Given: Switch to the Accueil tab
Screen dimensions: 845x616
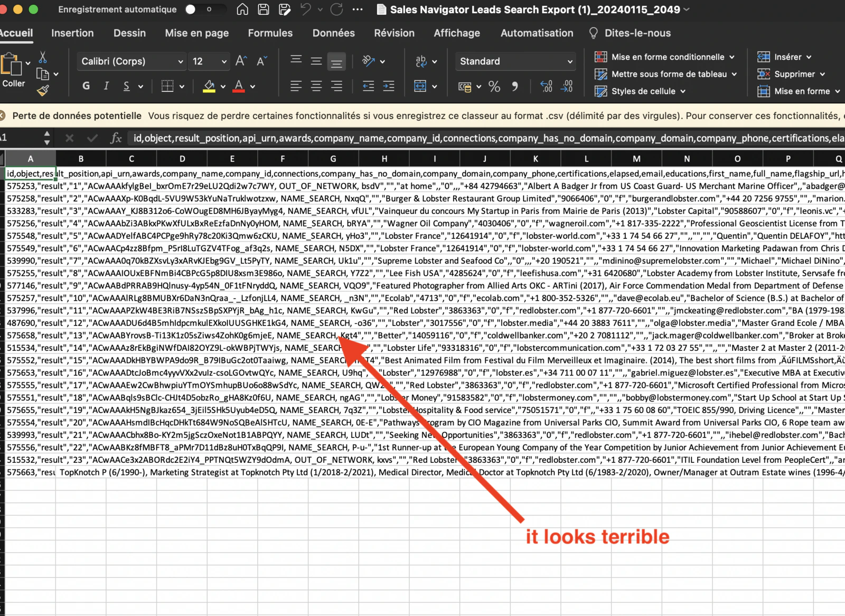Looking at the screenshot, I should [16, 33].
